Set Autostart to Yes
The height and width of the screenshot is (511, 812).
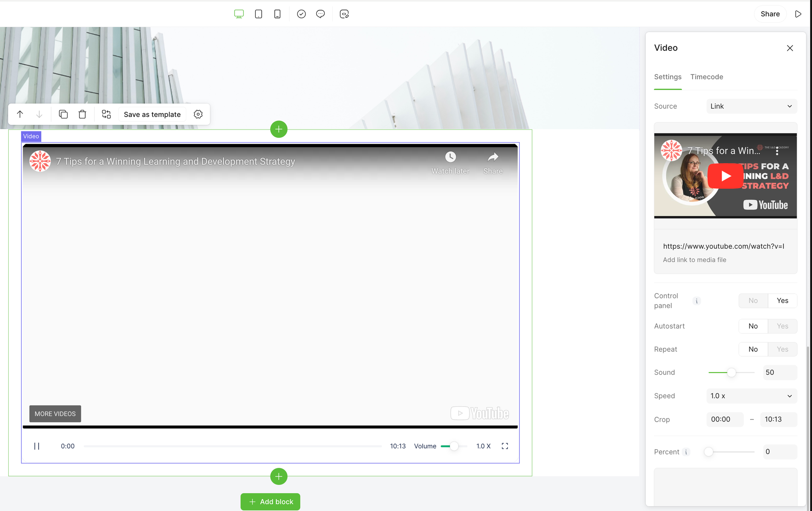tap(783, 326)
